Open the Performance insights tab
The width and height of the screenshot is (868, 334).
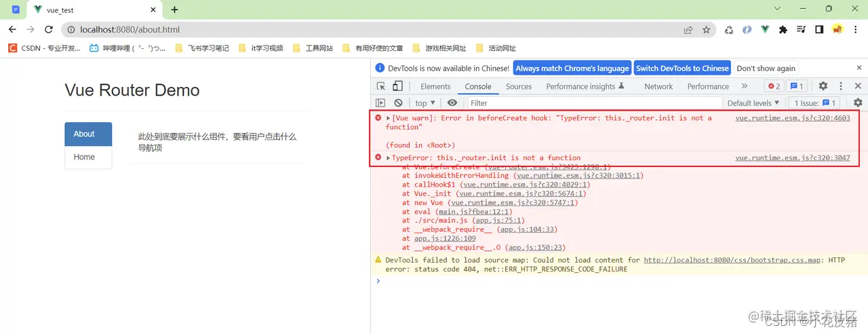tap(585, 86)
